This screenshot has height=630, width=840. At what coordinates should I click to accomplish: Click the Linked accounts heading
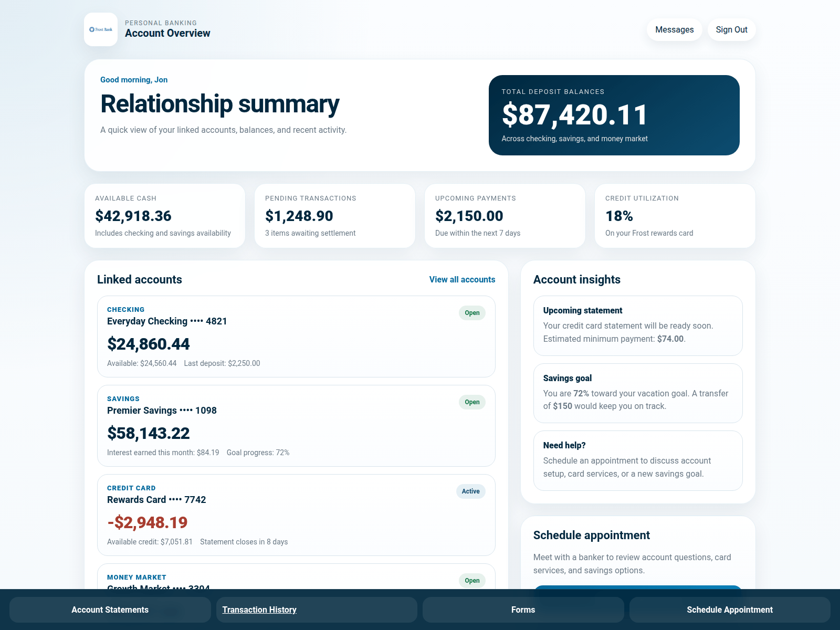click(x=140, y=279)
